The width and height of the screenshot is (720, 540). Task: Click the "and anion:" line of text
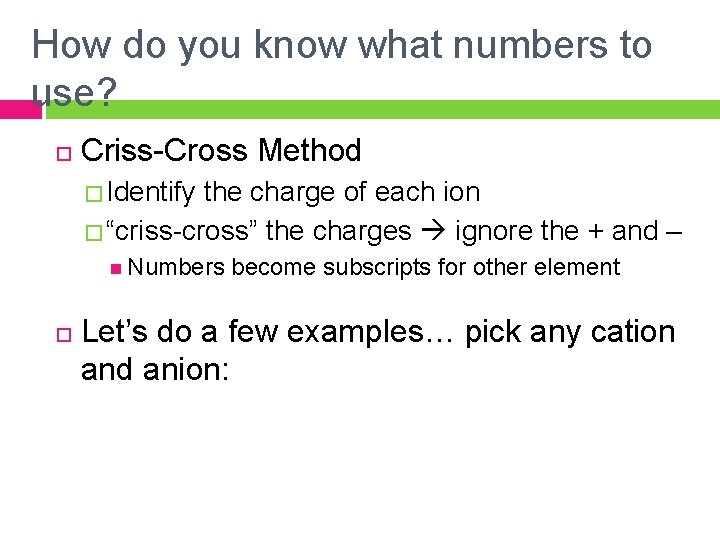tap(155, 370)
